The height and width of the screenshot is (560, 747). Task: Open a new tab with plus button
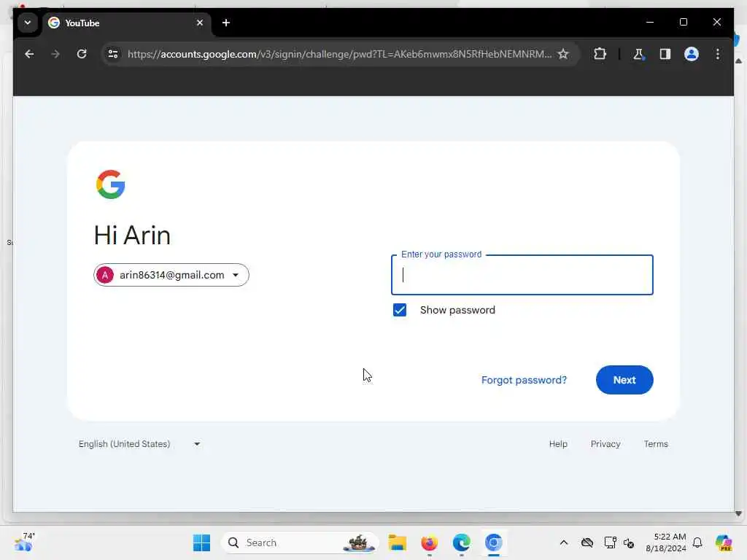click(x=226, y=23)
